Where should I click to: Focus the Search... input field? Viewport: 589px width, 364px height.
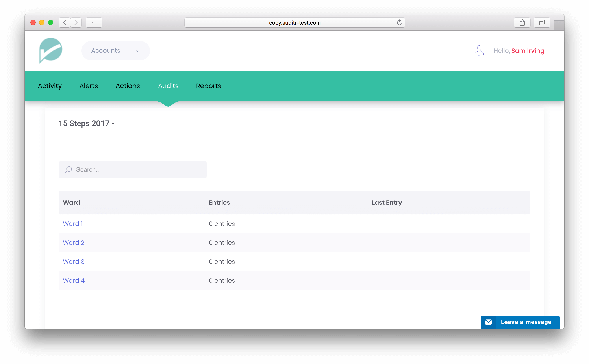tap(133, 170)
